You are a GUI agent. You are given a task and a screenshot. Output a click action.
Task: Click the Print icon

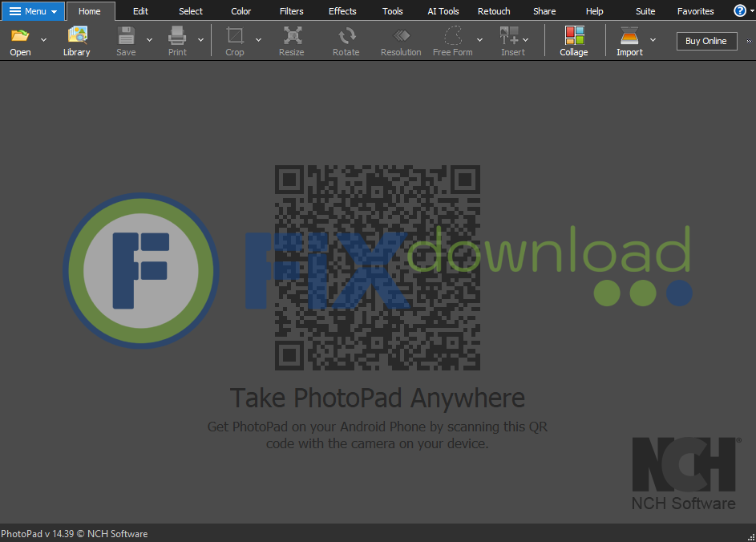tap(177, 36)
